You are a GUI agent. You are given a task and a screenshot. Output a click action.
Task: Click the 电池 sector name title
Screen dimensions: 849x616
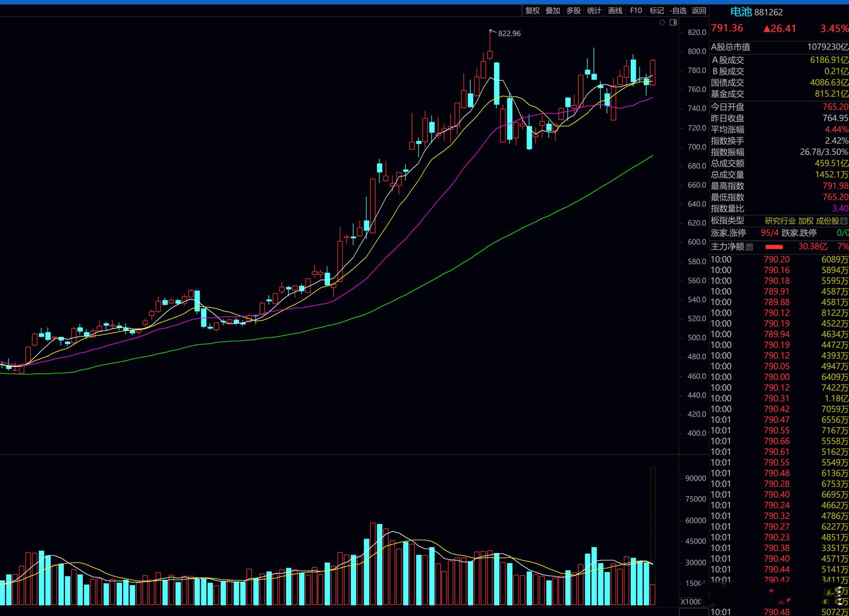pyautogui.click(x=740, y=12)
